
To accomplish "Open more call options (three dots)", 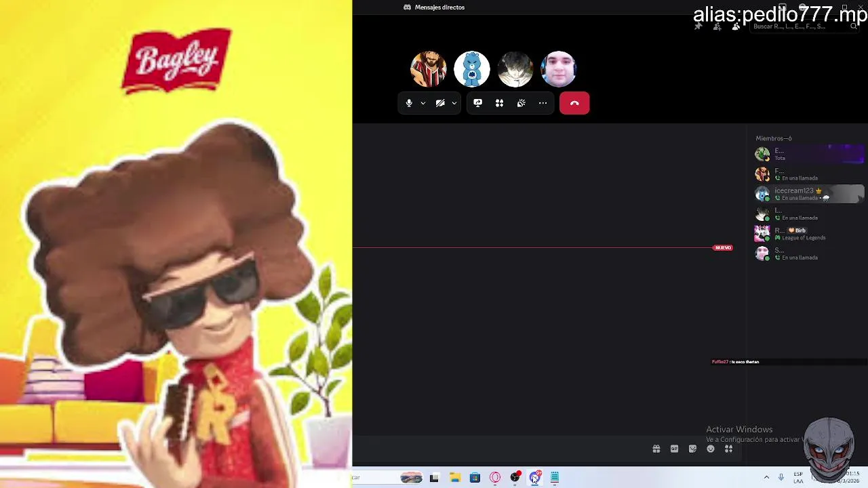I will point(543,103).
